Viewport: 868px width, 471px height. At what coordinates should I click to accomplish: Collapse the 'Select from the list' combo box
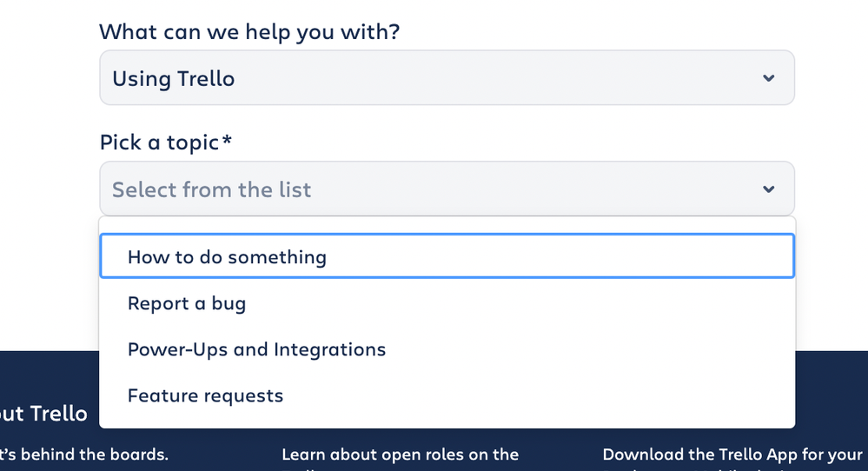click(x=447, y=189)
